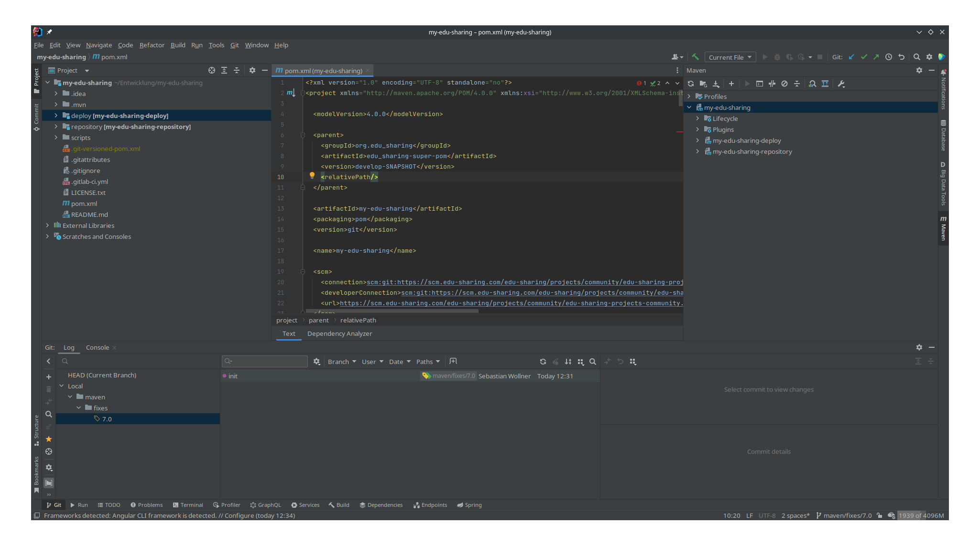Open Maven Analyze Dependencies icon

pos(812,84)
